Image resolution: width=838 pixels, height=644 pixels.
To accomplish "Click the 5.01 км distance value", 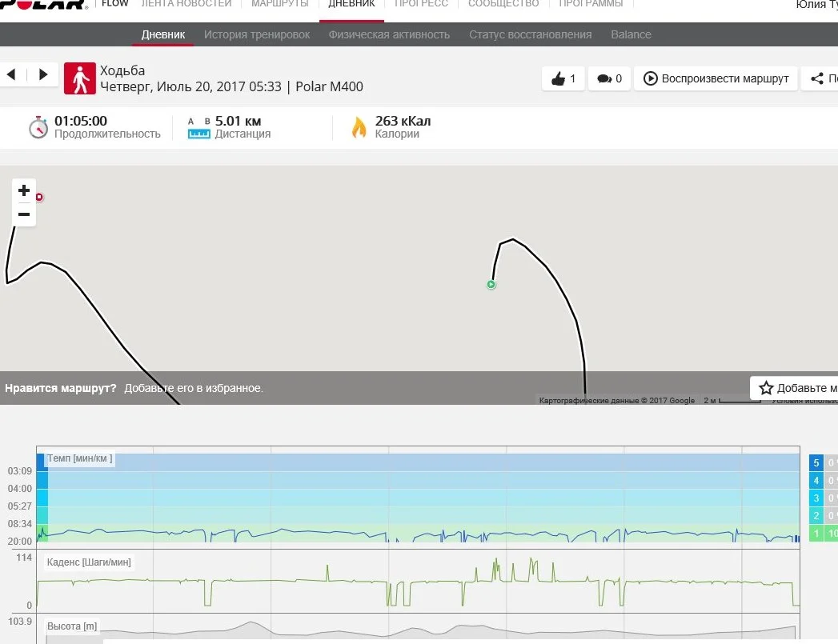I will point(238,122).
